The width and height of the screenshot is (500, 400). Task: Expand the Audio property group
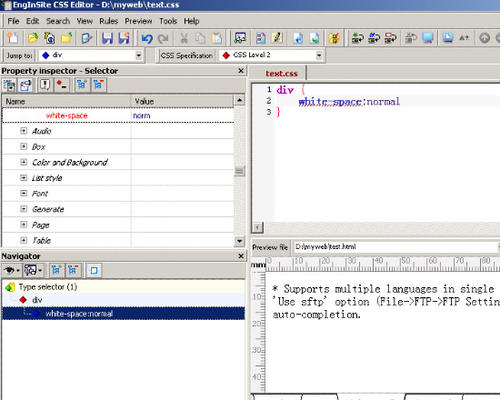point(23,131)
